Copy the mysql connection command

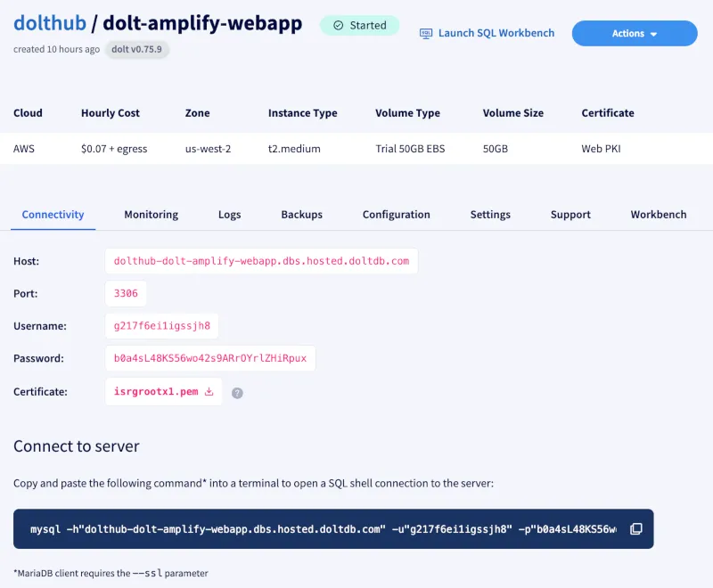tap(635, 528)
